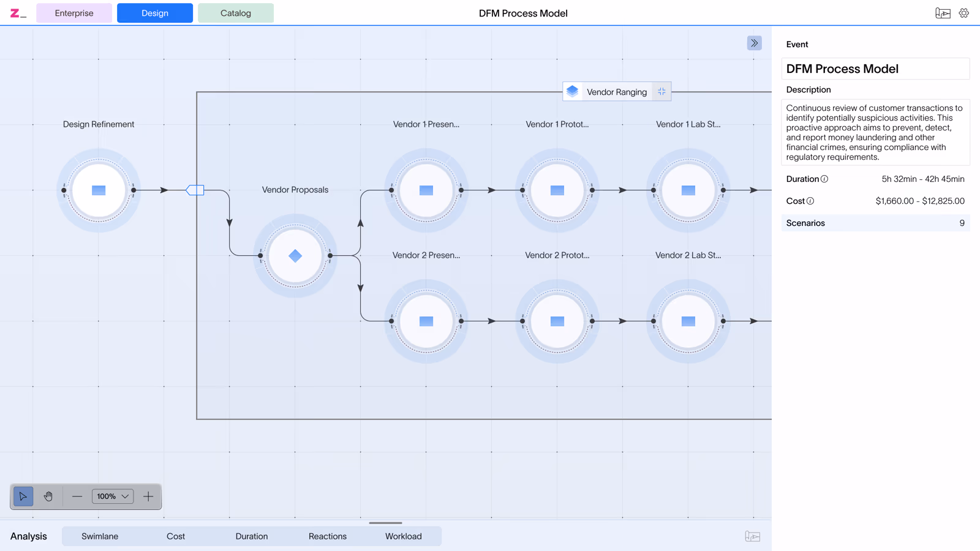The height and width of the screenshot is (551, 980).
Task: Open the bottom-right analysis panel icon
Action: click(753, 536)
